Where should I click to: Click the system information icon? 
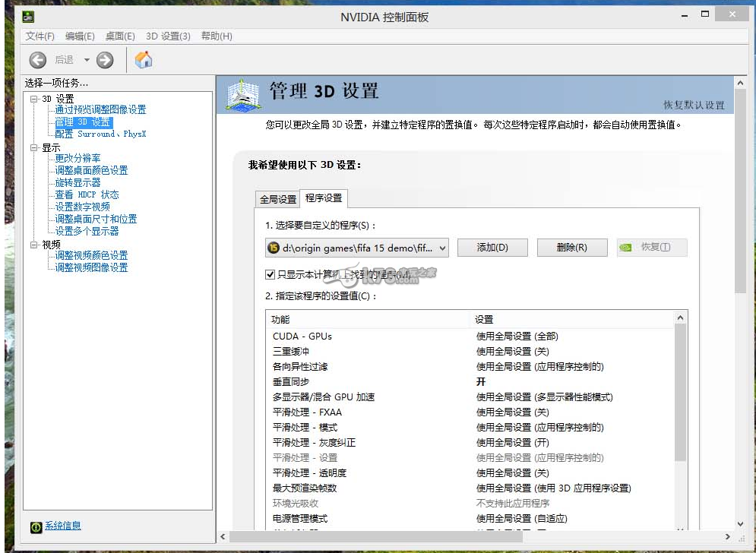pyautogui.click(x=36, y=526)
